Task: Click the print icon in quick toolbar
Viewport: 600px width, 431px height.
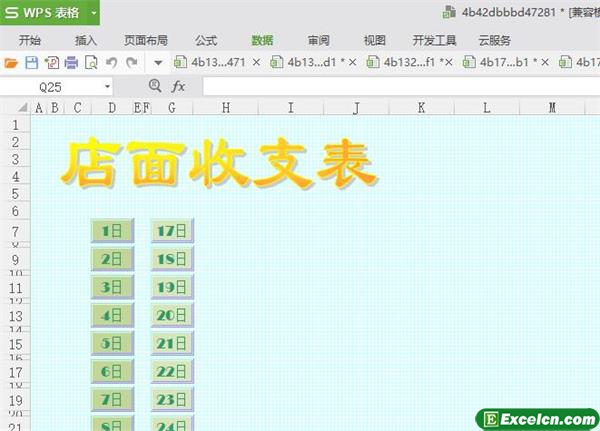Action: tap(71, 62)
